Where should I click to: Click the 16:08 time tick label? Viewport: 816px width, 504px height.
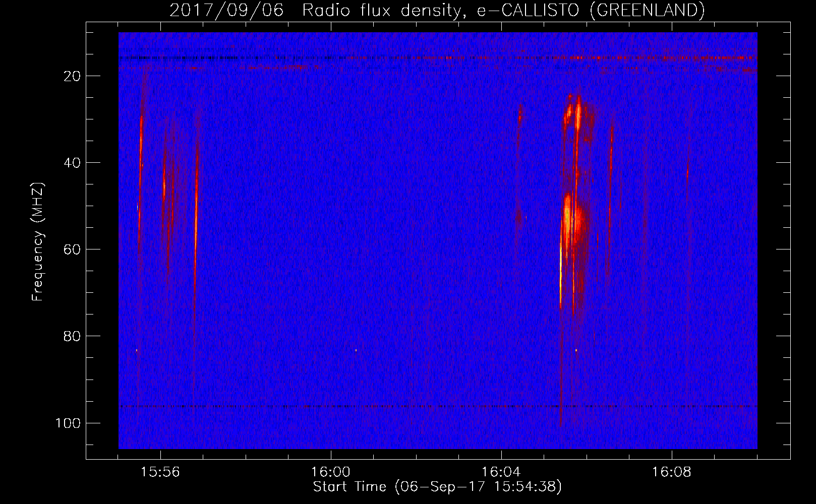click(x=672, y=472)
